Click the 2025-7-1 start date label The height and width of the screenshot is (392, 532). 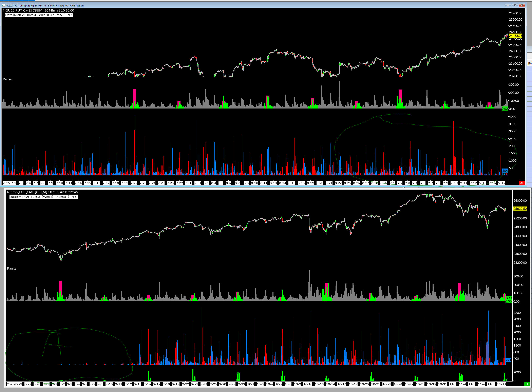(9, 183)
